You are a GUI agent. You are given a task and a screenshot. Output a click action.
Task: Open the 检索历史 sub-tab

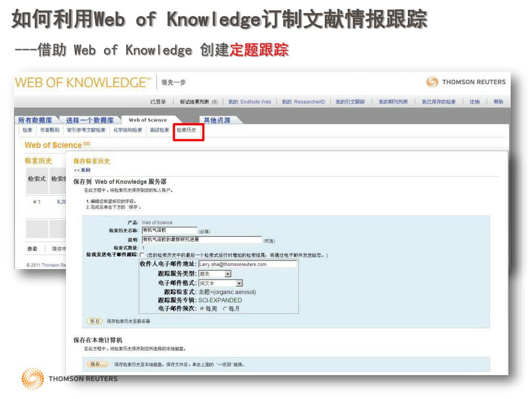coord(187,130)
